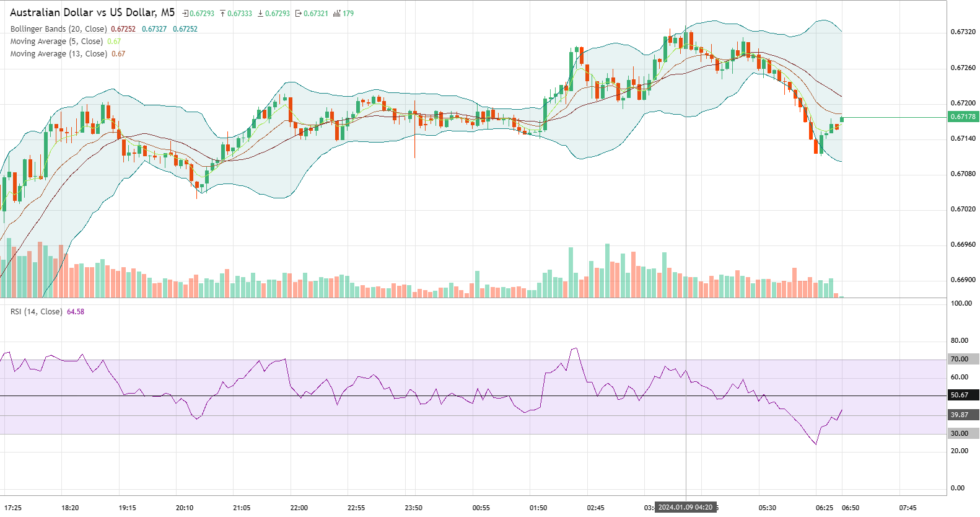Click the 22:00 time axis label
The height and width of the screenshot is (517, 980).
(x=299, y=508)
